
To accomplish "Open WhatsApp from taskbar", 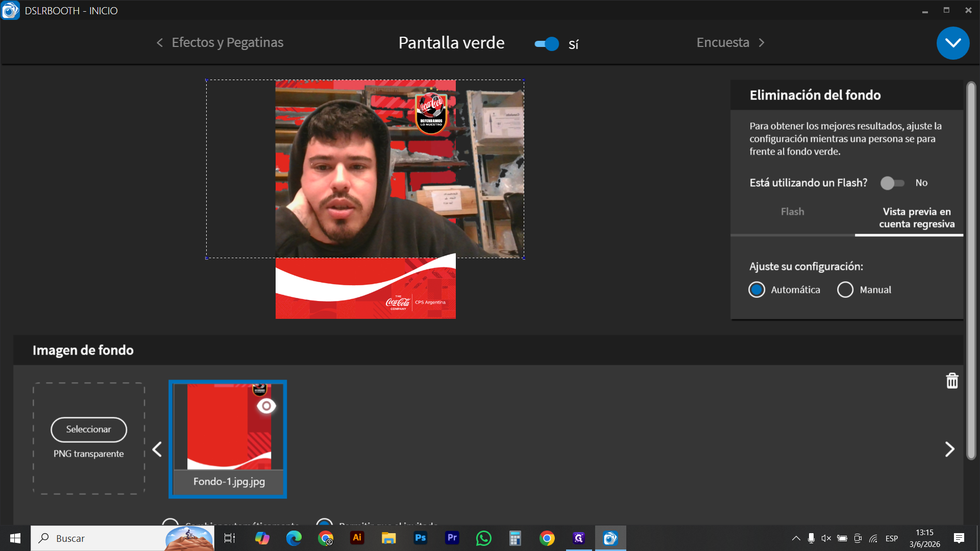I will [x=484, y=538].
